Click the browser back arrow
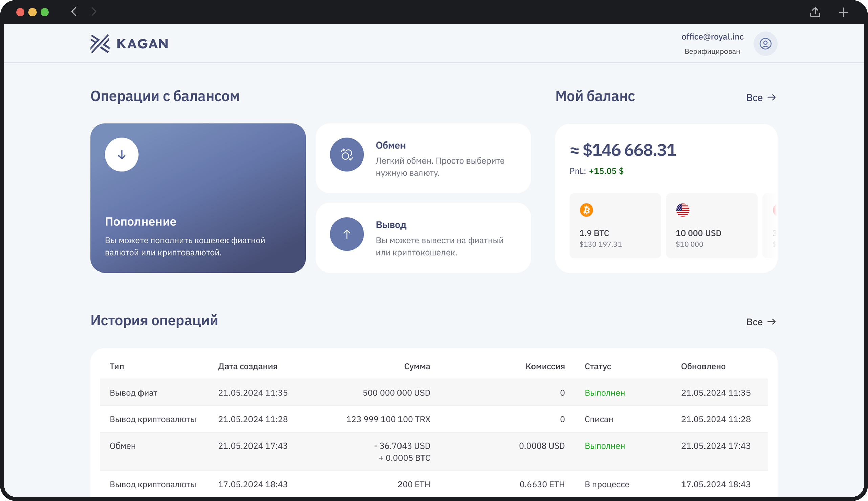 [x=74, y=12]
